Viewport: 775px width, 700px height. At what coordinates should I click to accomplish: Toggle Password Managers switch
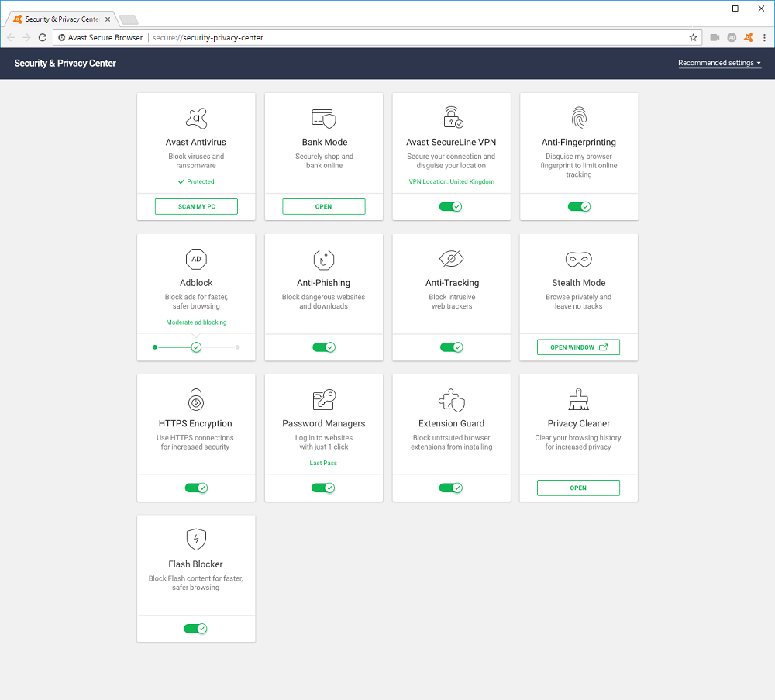323,488
